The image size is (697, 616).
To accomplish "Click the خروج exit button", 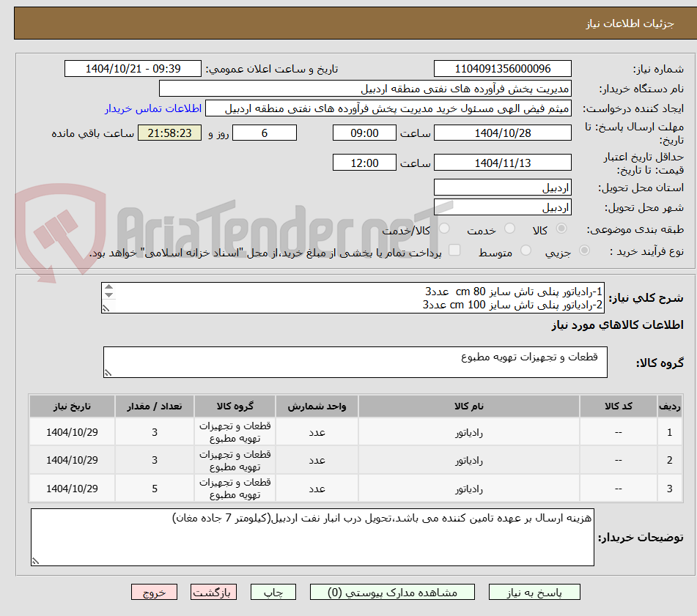I will click(154, 592).
